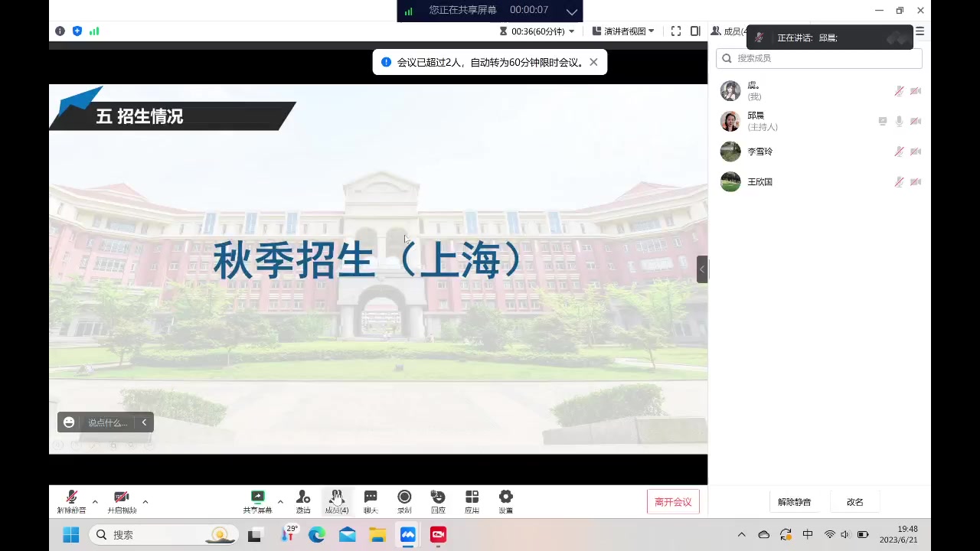This screenshot has height=551, width=980.
Task: Click camera-off icon for 邱晨
Action: [916, 121]
